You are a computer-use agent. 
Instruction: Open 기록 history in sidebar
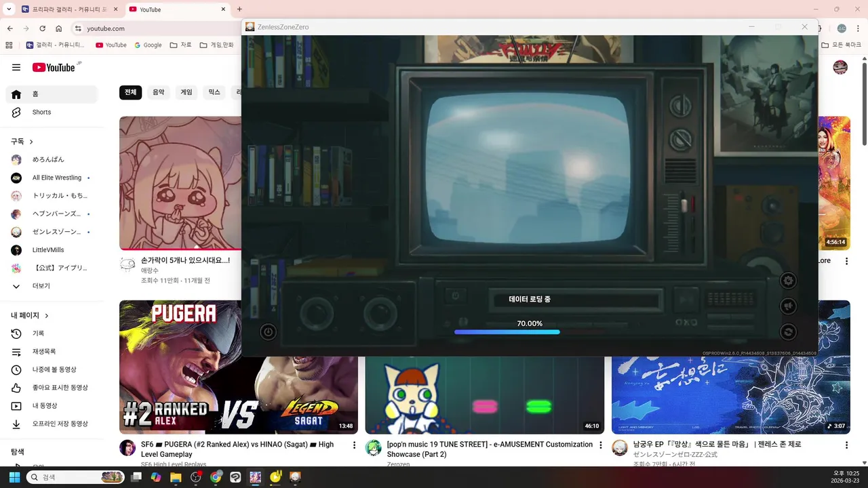[x=52, y=333]
